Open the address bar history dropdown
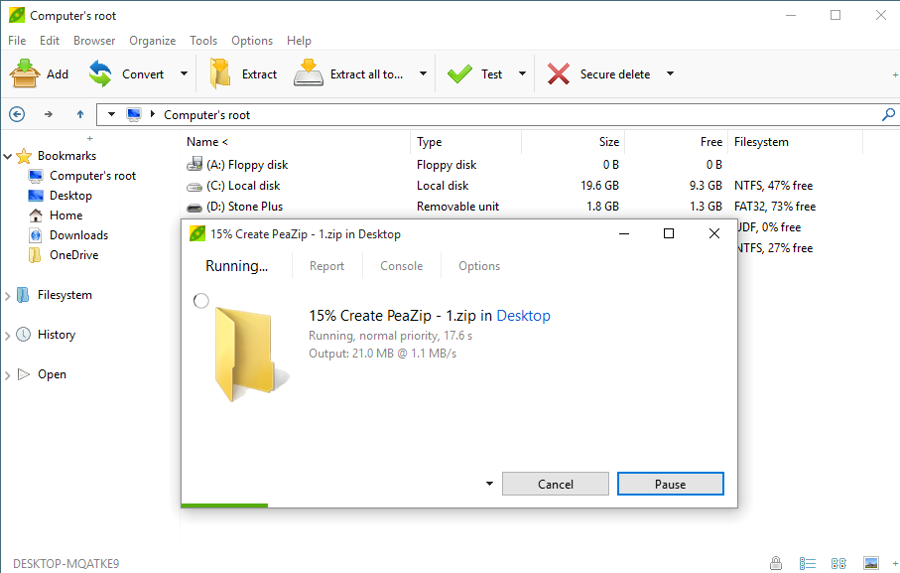Screen dimensions: 900x573 point(111,114)
